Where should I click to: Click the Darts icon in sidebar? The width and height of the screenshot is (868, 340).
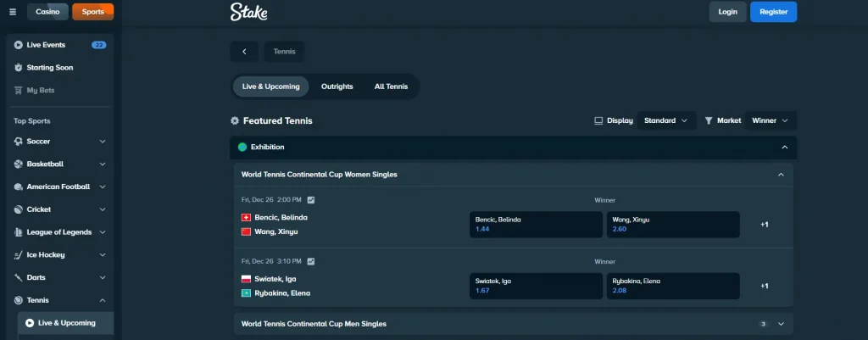point(19,277)
